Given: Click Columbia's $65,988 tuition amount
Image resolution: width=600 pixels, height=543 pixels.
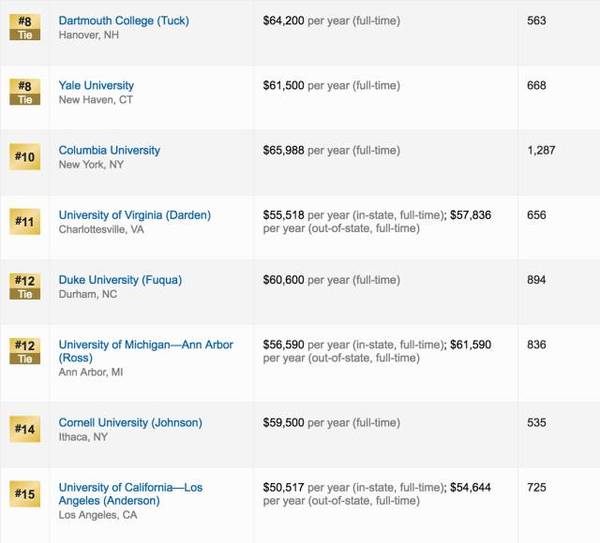Looking at the screenshot, I should pos(284,151).
